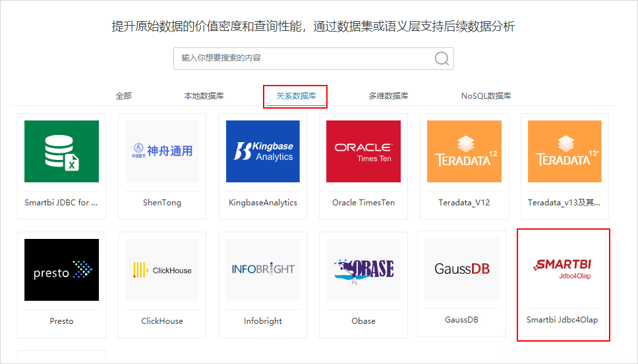638x364 pixels.
Task: Click the ShenTong label text
Action: (162, 202)
